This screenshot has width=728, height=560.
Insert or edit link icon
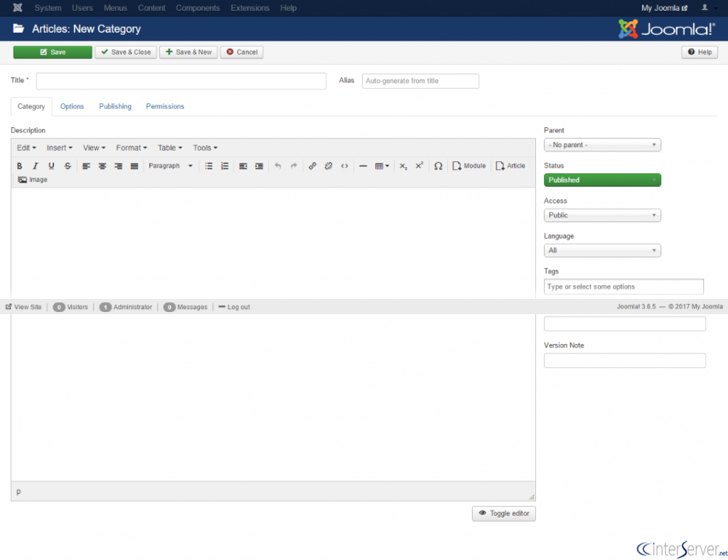click(x=313, y=166)
